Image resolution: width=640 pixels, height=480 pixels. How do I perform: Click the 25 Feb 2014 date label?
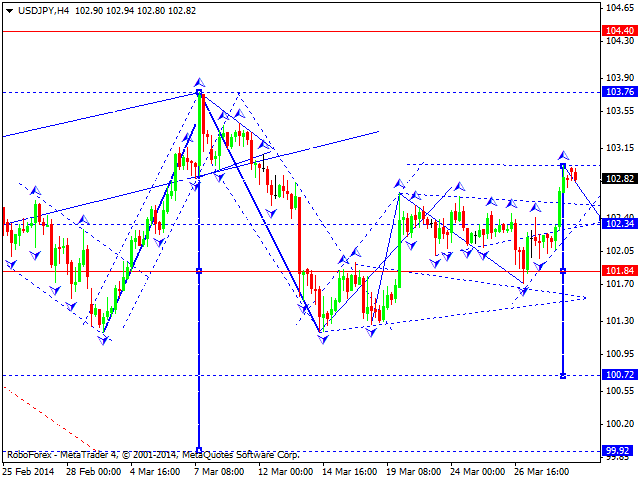[x=30, y=471]
